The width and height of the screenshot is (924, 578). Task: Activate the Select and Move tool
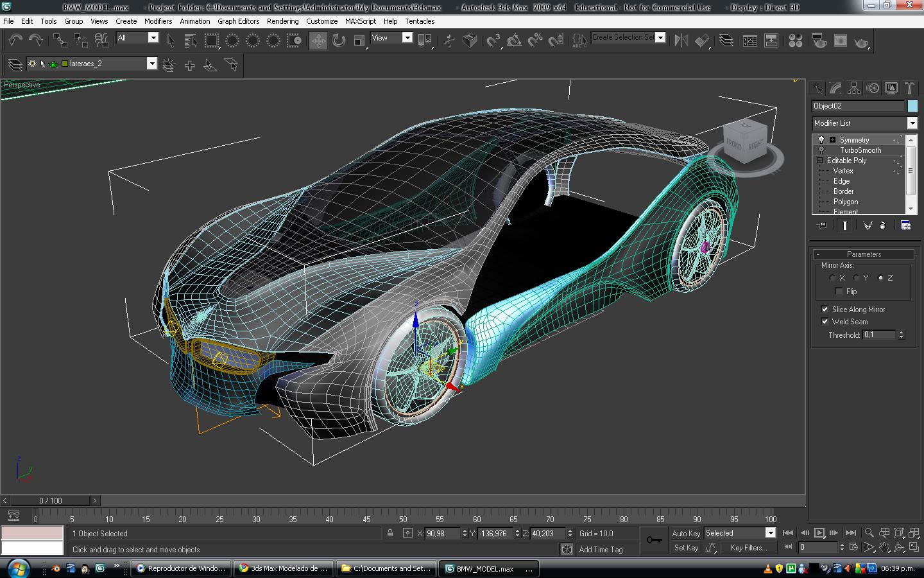[x=318, y=40]
